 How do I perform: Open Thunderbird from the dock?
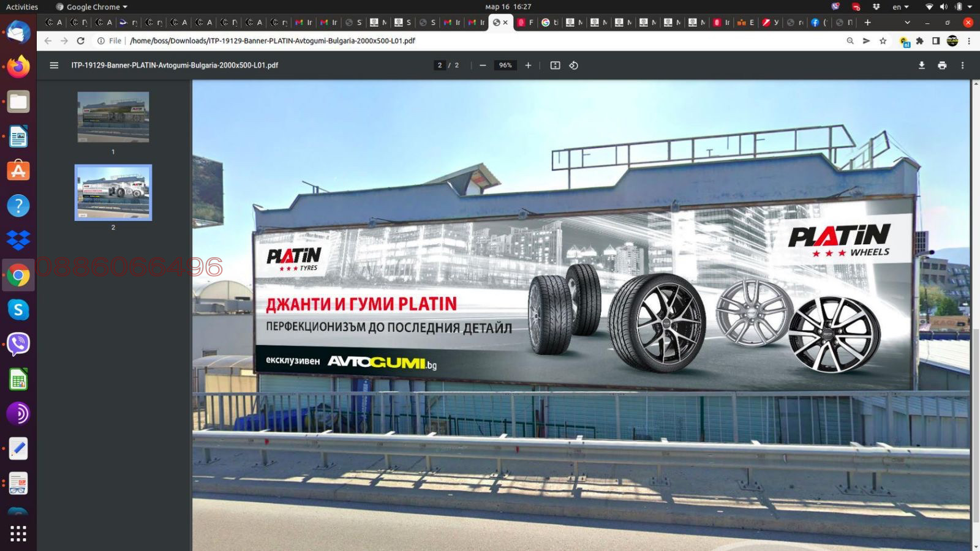(18, 31)
